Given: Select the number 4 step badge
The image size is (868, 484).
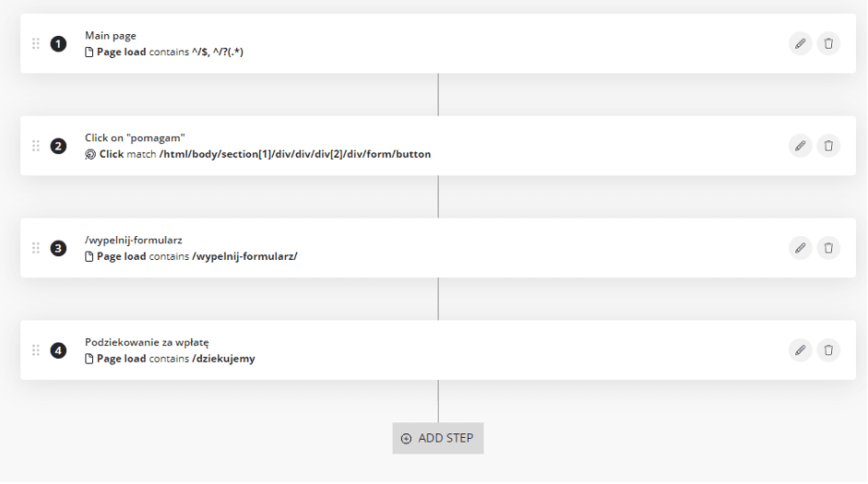Looking at the screenshot, I should (58, 350).
